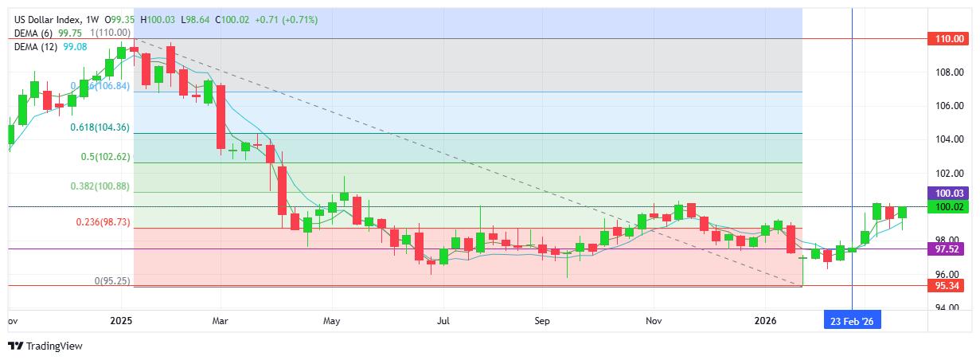Click the green 100.02 current price label
The image size is (980, 360).
950,206
